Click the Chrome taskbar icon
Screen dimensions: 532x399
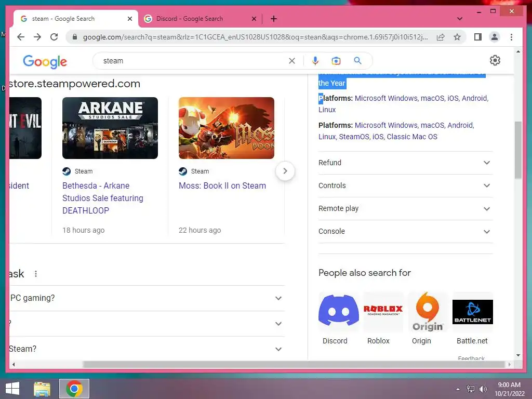point(74,389)
